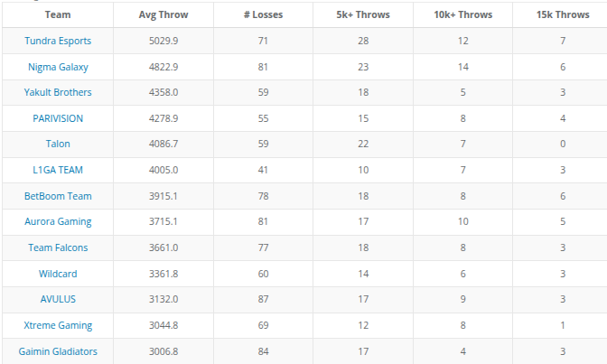
Task: Open the AVULUS team link
Action: [58, 299]
